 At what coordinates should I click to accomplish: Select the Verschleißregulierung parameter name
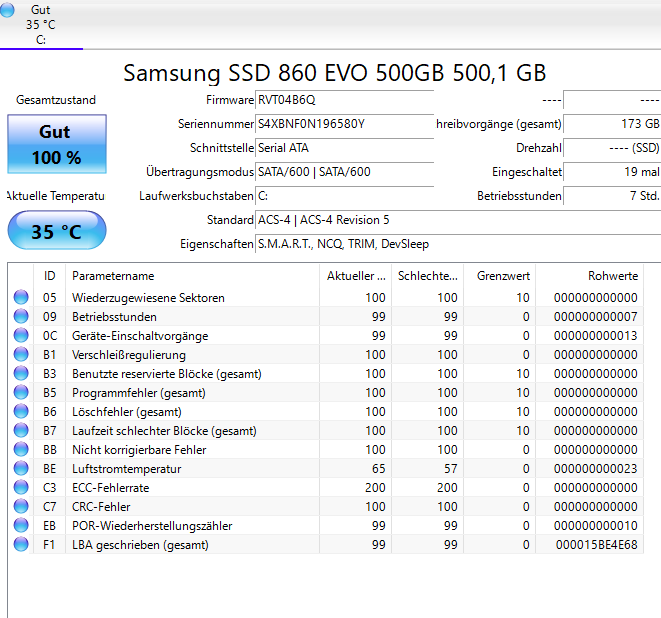tap(129, 355)
